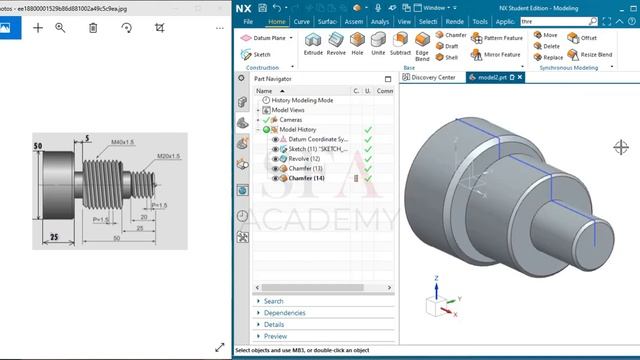Click the NX Save icon
The width and height of the screenshot is (640, 360).
(262, 8)
